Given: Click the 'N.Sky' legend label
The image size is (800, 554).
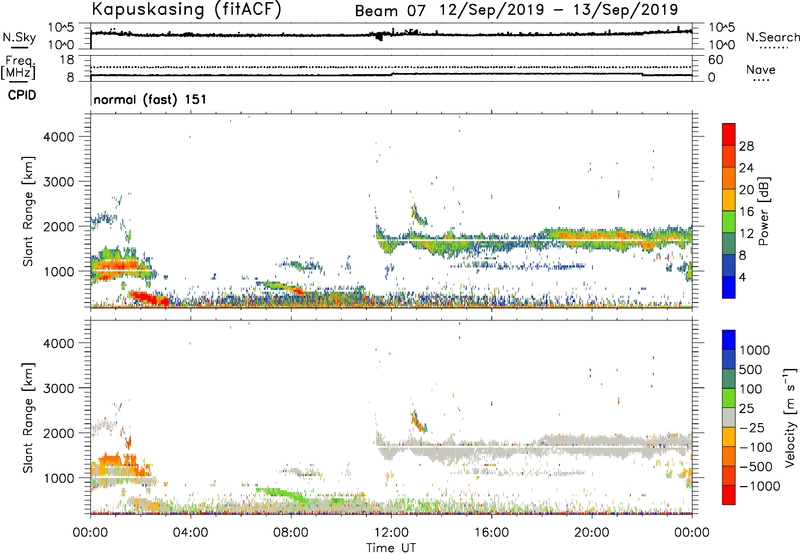Looking at the screenshot, I should coord(19,37).
